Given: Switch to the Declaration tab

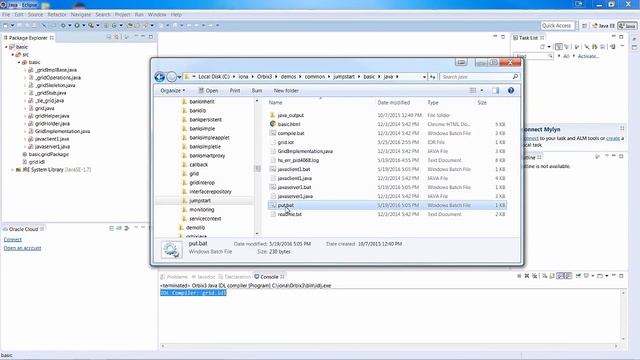Looking at the screenshot, I should 235,277.
